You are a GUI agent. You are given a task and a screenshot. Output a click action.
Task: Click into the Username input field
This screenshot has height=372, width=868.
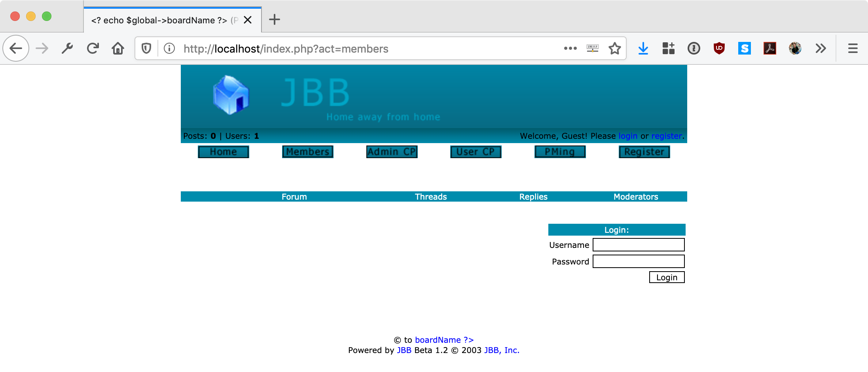639,245
